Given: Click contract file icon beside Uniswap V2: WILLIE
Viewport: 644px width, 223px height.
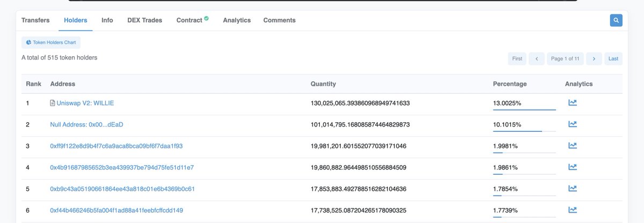Looking at the screenshot, I should pyautogui.click(x=53, y=103).
